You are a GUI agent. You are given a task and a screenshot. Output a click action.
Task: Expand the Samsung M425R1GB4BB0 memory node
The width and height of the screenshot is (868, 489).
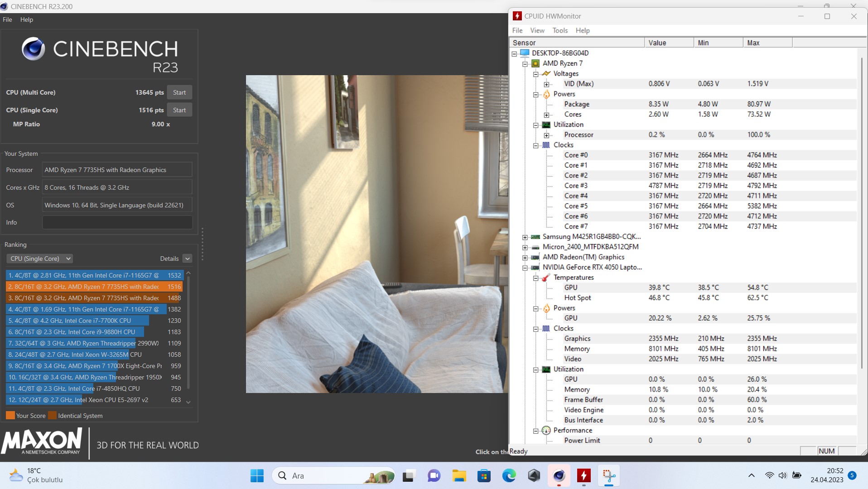tap(525, 238)
